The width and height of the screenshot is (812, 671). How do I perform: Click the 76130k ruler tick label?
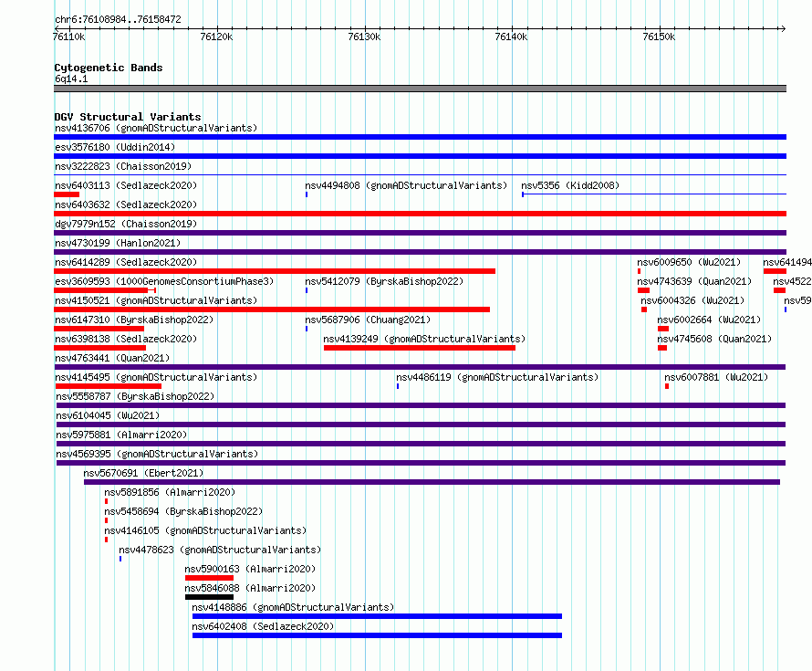coord(364,37)
